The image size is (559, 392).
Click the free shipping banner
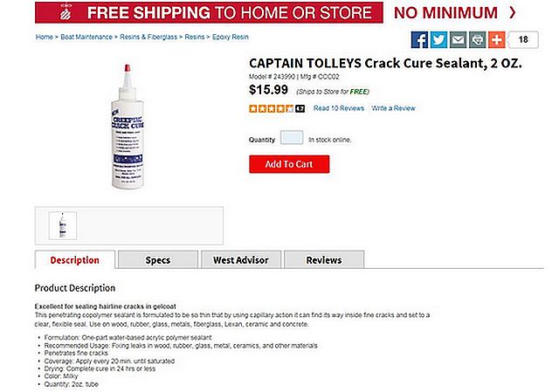click(x=210, y=12)
